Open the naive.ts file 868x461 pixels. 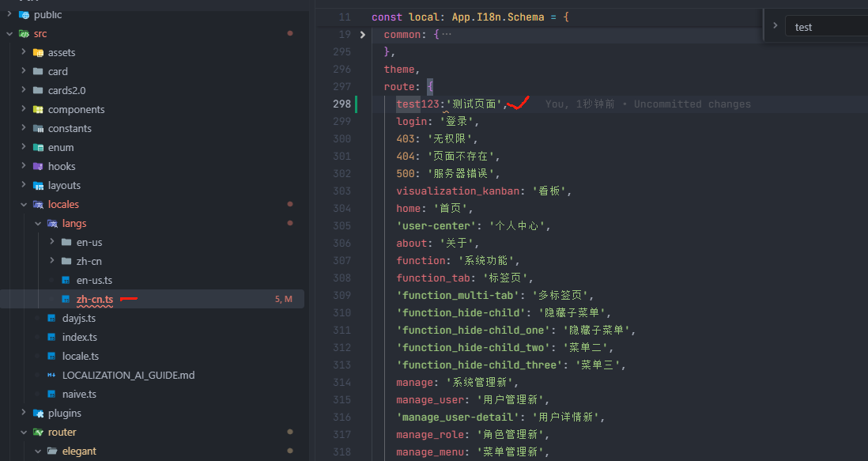(78, 395)
